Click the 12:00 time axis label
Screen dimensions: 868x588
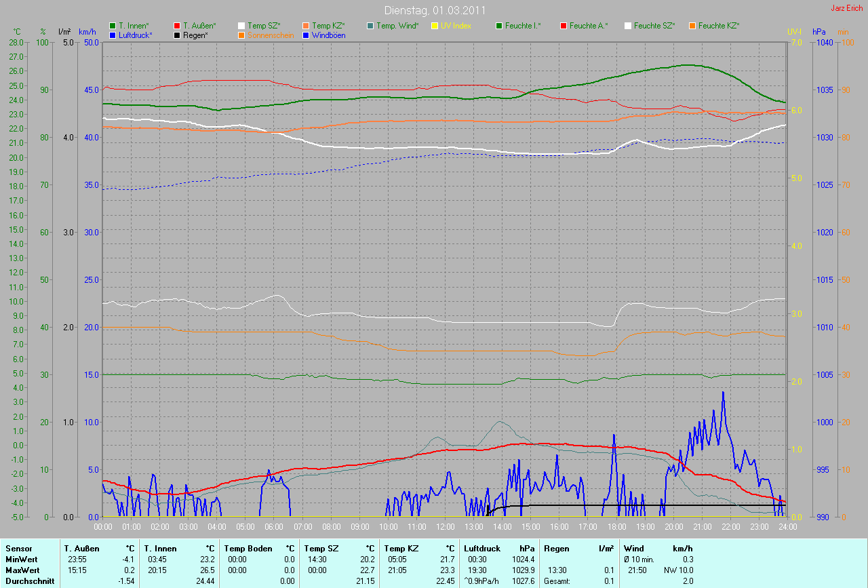coord(445,526)
